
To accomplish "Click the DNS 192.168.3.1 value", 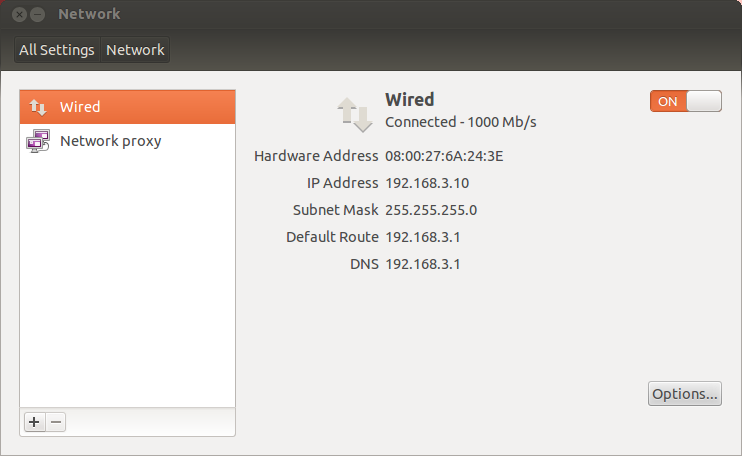I will pos(423,264).
